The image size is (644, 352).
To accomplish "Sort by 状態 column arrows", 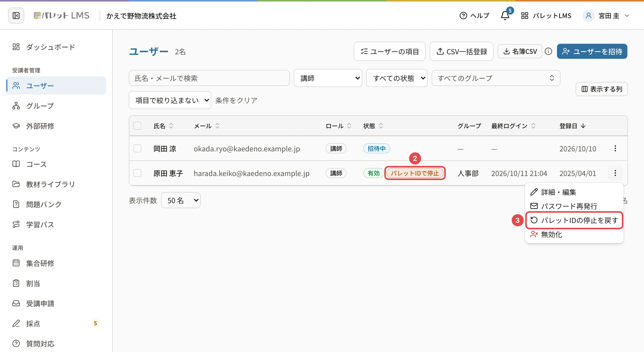I will [x=381, y=126].
